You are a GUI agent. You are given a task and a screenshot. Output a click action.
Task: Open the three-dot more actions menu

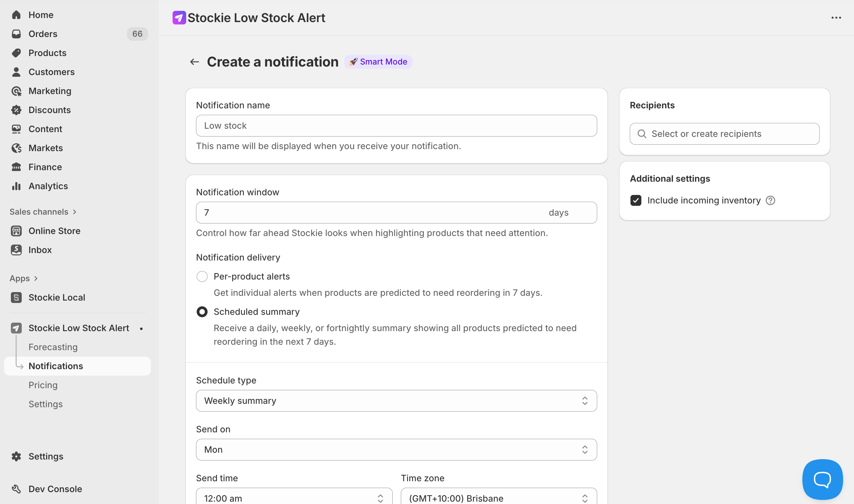coord(836,18)
